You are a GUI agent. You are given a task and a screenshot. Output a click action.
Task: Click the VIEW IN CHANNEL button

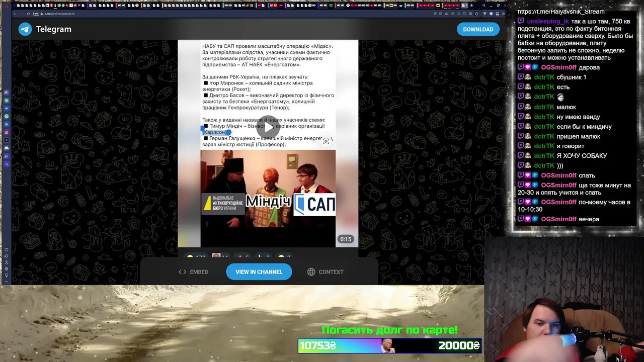(259, 272)
